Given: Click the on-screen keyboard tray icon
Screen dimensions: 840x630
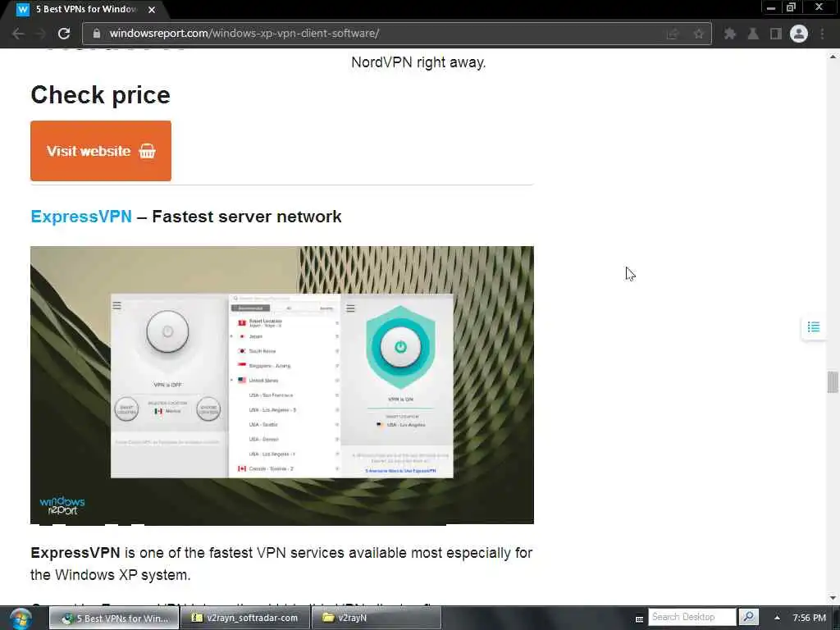Looking at the screenshot, I should 639,619.
